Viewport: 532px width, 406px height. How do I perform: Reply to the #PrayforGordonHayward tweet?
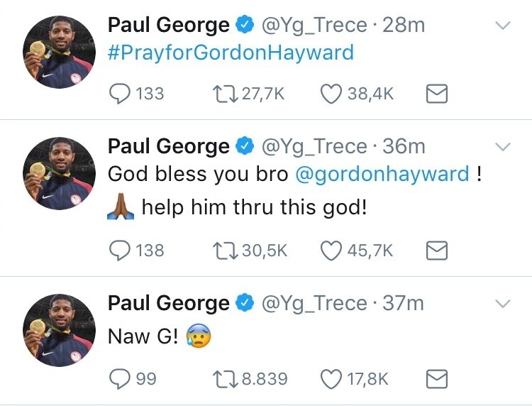point(119,94)
